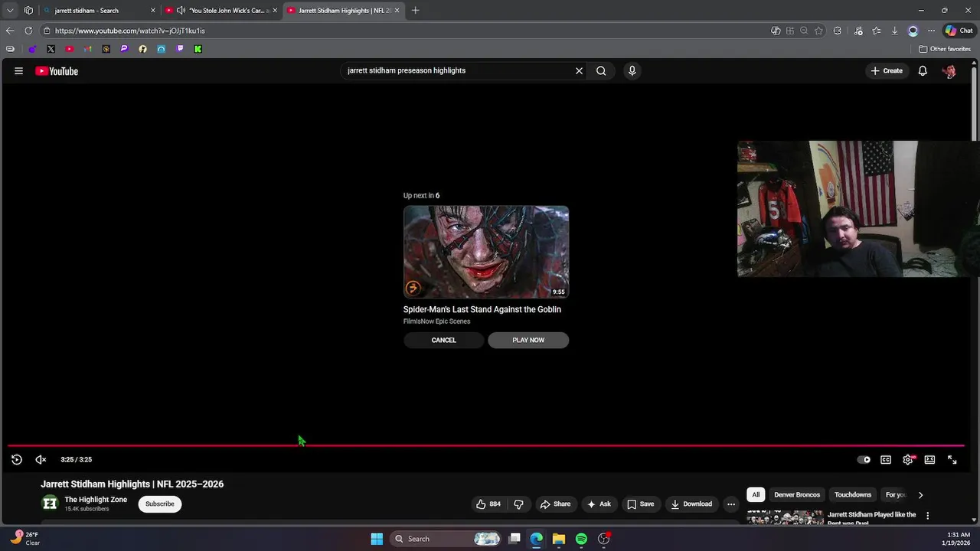Image resolution: width=980 pixels, height=551 pixels.
Task: Click the YouTube search magnifier button
Action: click(601, 70)
